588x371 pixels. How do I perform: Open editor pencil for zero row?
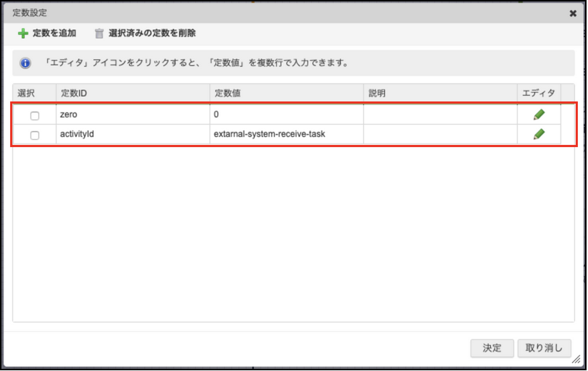pyautogui.click(x=539, y=114)
